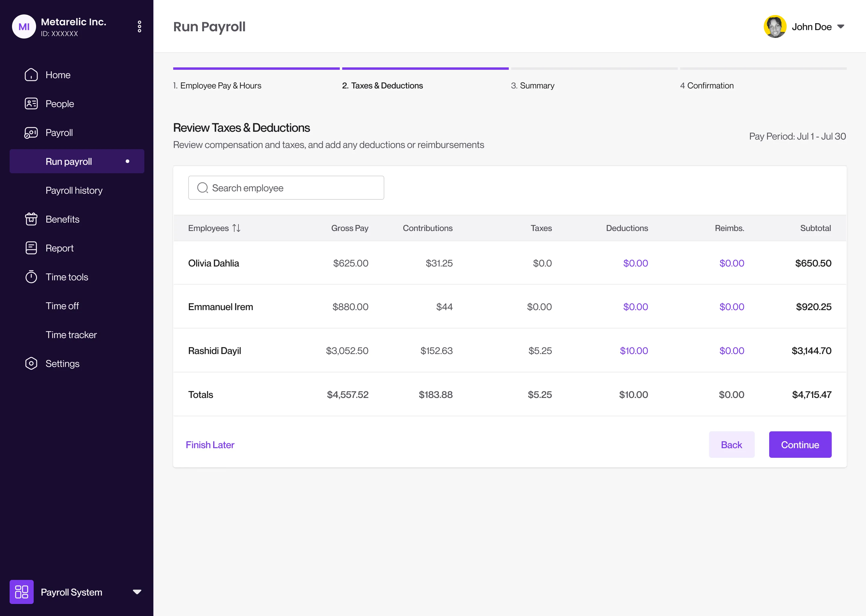Click the Benefits gift-box icon
Screen dimensions: 866x616
31,219
